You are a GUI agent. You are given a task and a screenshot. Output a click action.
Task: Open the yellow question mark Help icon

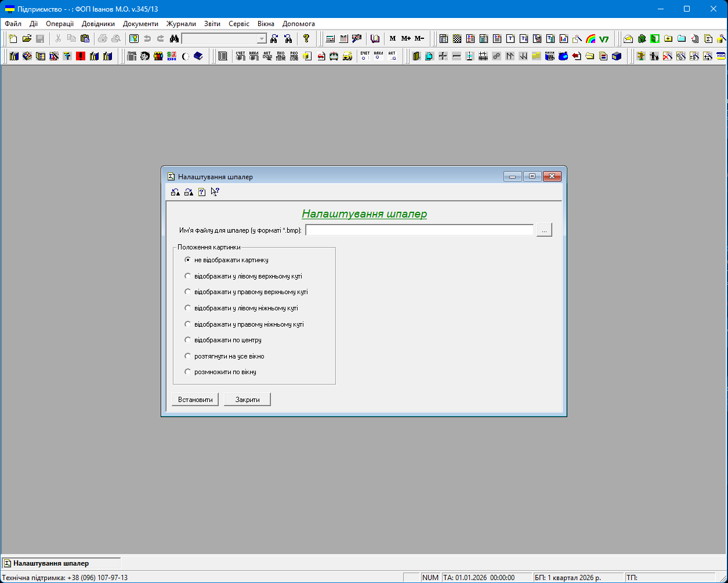306,39
